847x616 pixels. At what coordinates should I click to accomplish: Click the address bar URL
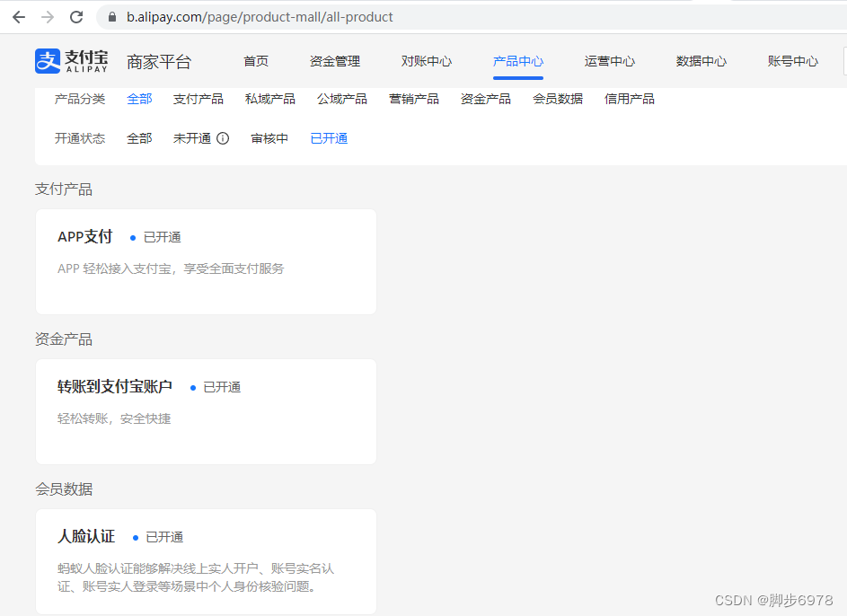[260, 17]
